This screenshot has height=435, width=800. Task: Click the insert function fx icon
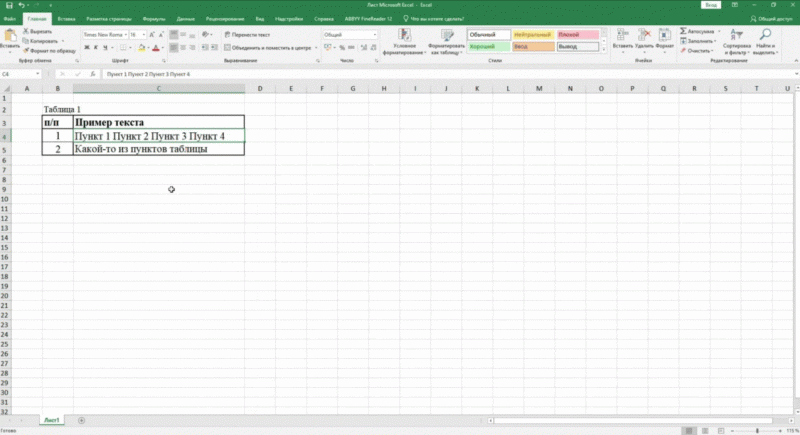click(x=92, y=74)
